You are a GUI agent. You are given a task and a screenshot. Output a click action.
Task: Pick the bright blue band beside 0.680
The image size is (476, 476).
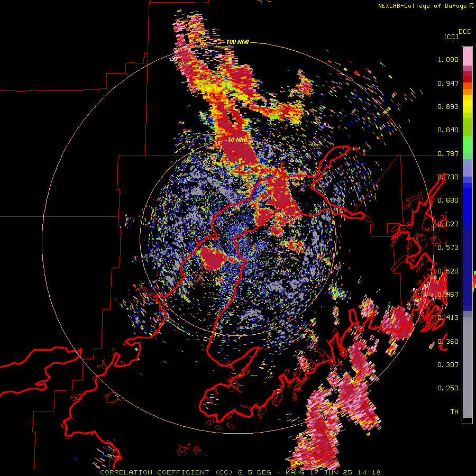tap(467, 204)
